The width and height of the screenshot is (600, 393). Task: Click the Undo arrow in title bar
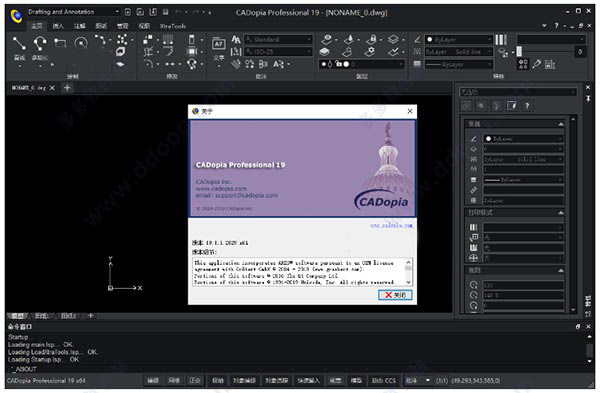point(178,12)
